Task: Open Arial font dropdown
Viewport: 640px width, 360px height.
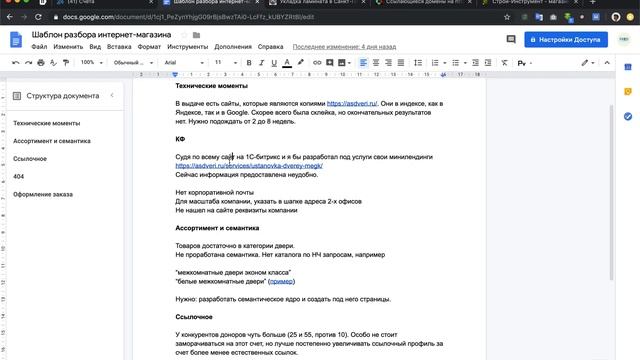Action: click(184, 63)
